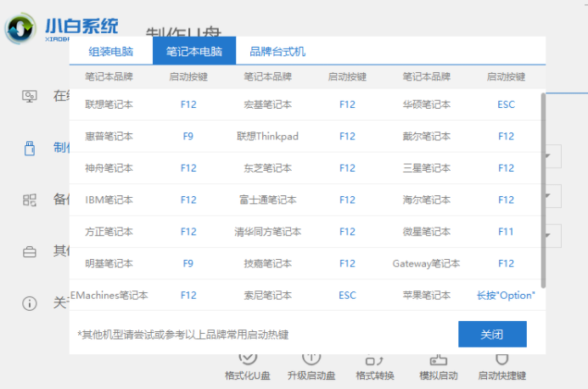Open the 品牌台式机 tab

pos(277,51)
